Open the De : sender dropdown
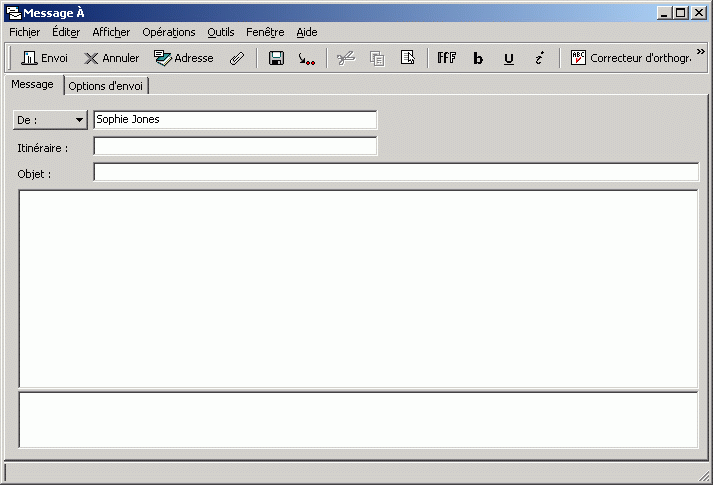Viewport: 713px width, 485px height. 50,120
